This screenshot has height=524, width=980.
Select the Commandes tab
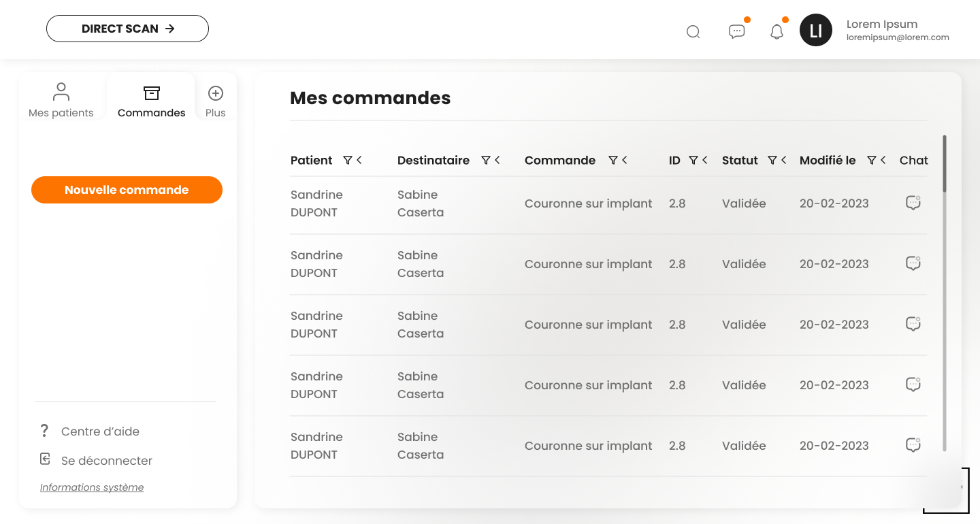tap(151, 101)
